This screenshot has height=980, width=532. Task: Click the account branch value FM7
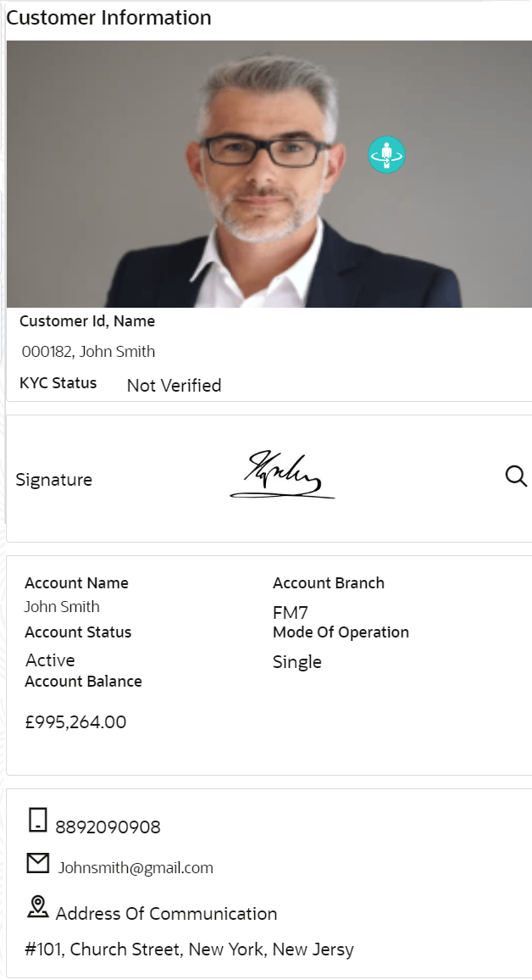click(291, 613)
